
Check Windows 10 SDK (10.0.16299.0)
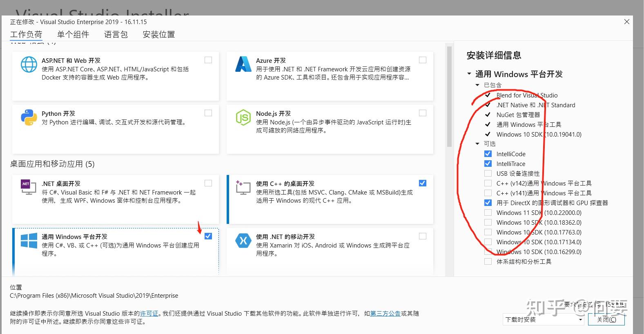488,252
